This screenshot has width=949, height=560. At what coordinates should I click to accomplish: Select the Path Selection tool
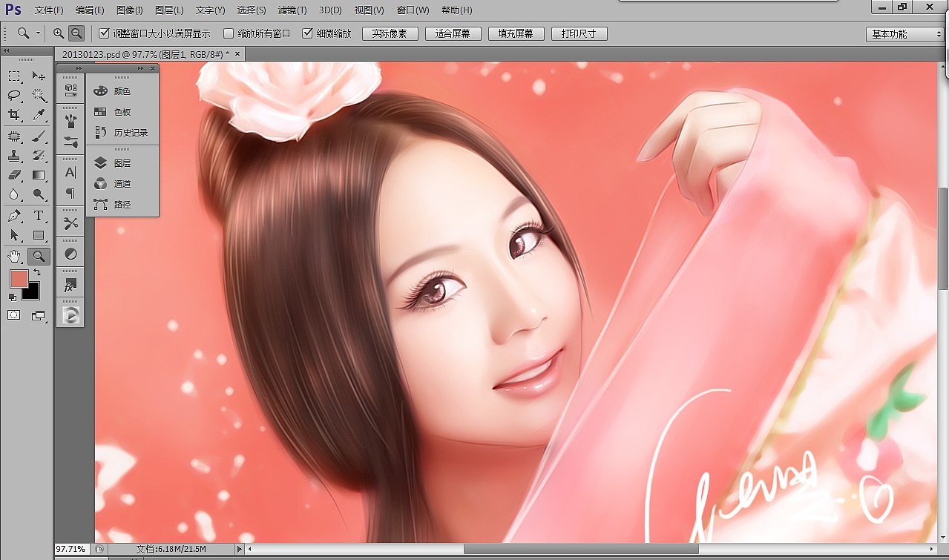tap(14, 235)
